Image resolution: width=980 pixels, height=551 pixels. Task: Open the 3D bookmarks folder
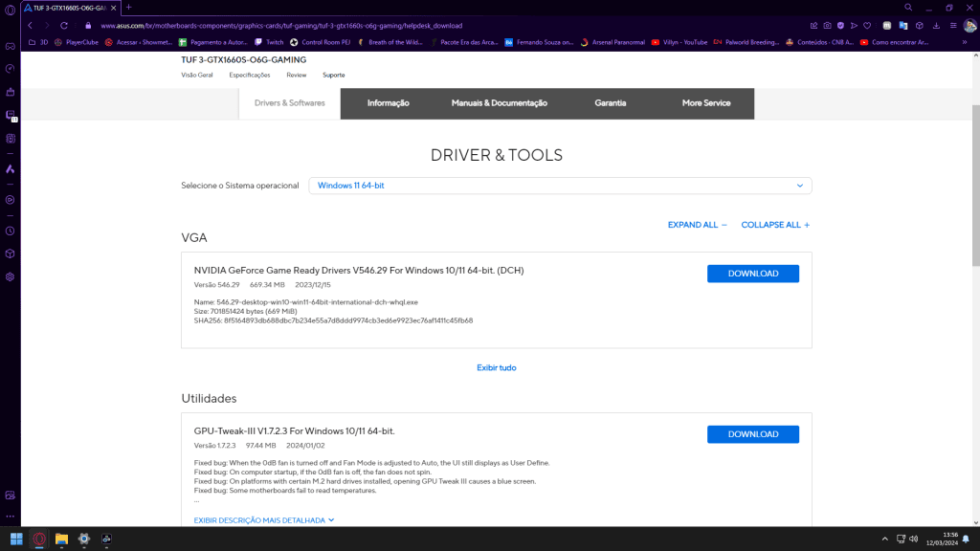(38, 42)
